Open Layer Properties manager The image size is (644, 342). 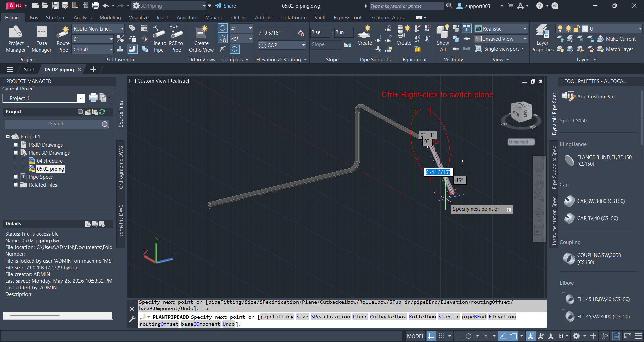(542, 39)
